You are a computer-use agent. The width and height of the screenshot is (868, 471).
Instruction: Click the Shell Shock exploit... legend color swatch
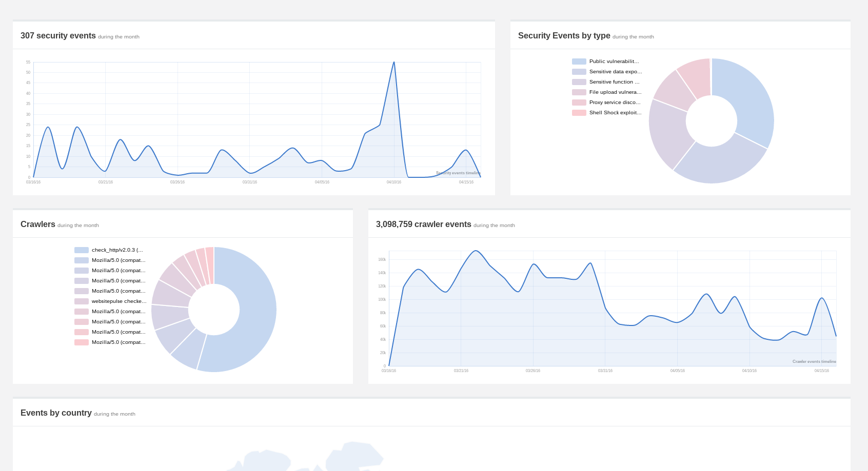tap(579, 113)
